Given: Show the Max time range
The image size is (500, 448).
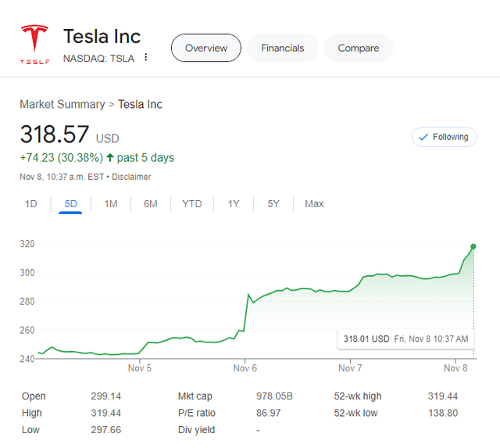Looking at the screenshot, I should [314, 204].
